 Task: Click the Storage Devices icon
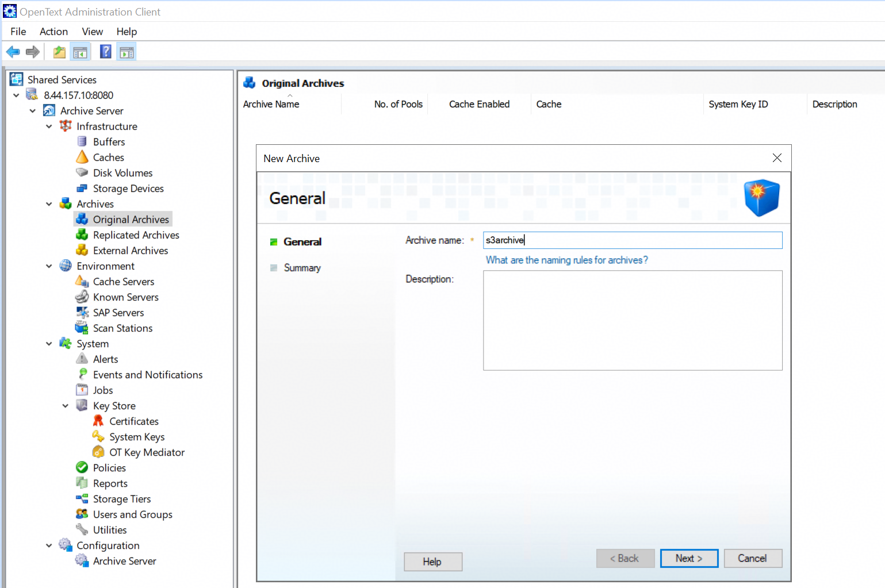(82, 188)
